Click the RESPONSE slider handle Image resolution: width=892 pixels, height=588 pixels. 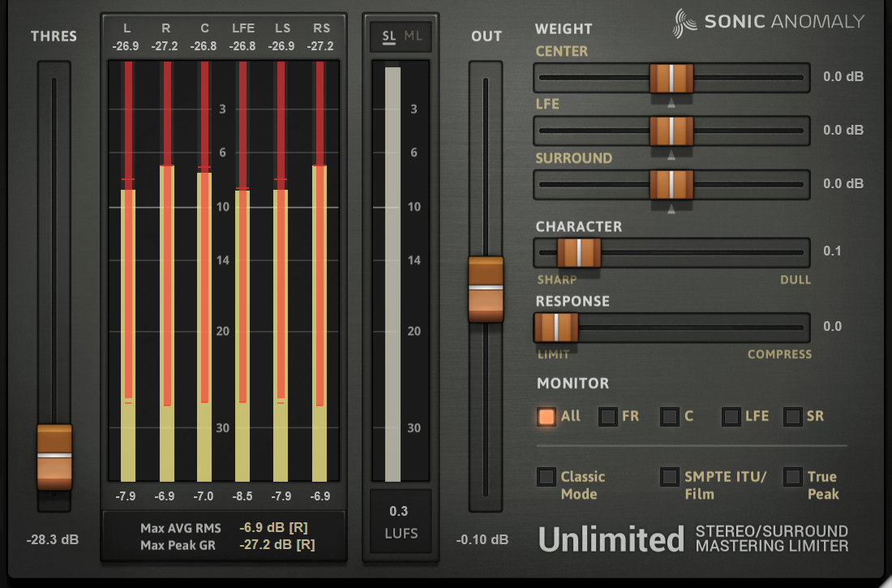pos(556,328)
